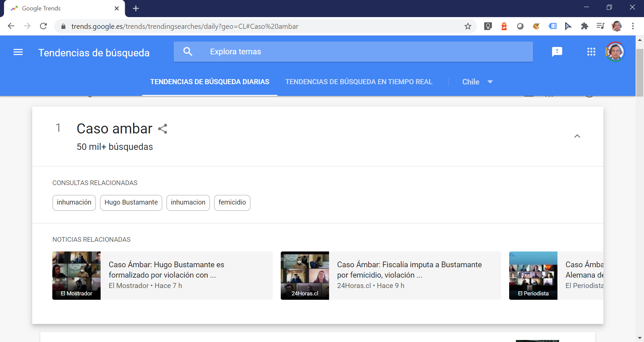
Task: Open the Google account avatar menu
Action: point(615,52)
